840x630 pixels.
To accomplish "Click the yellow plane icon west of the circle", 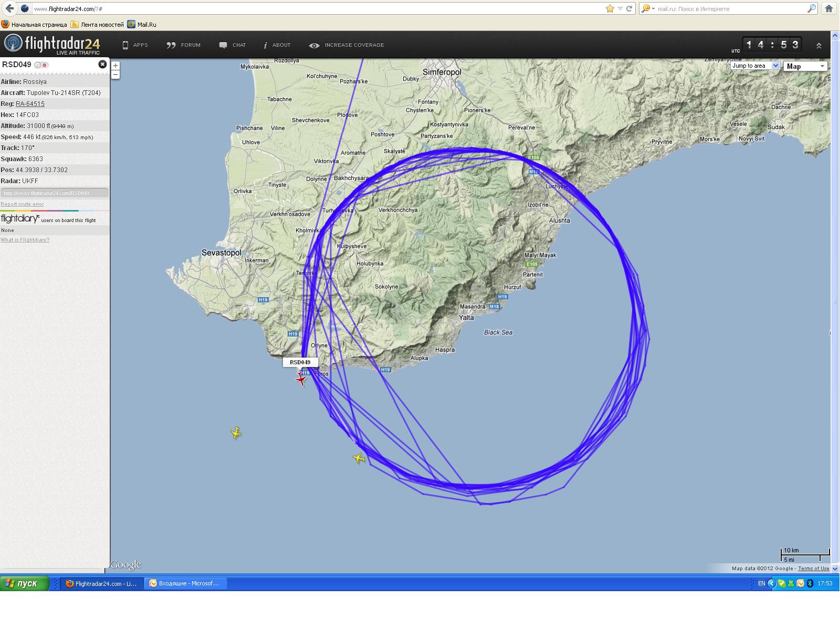I will point(236,433).
